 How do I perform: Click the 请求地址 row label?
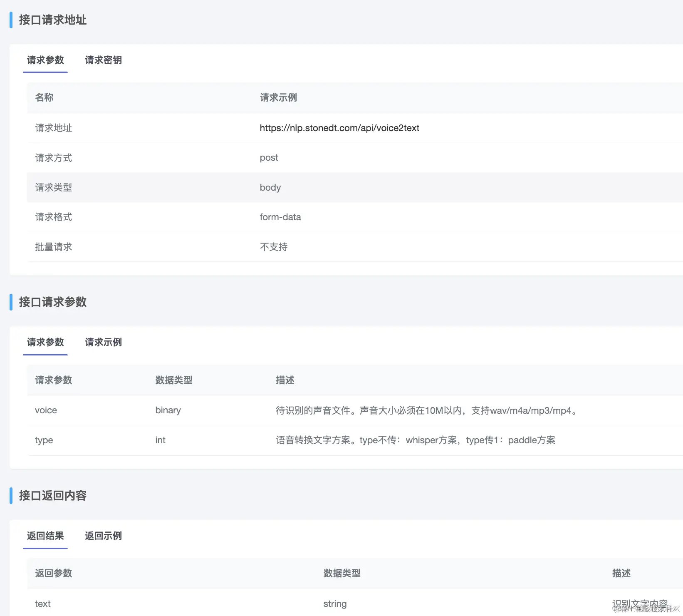pos(54,128)
